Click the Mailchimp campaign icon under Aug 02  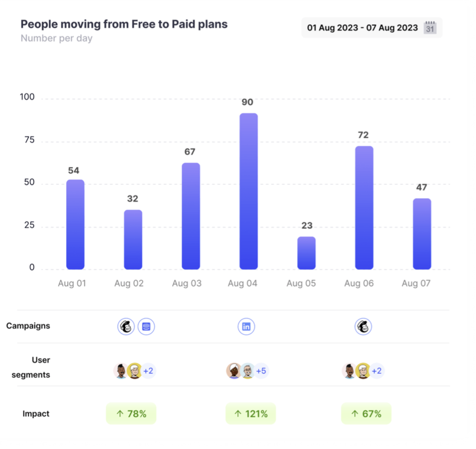tap(126, 327)
